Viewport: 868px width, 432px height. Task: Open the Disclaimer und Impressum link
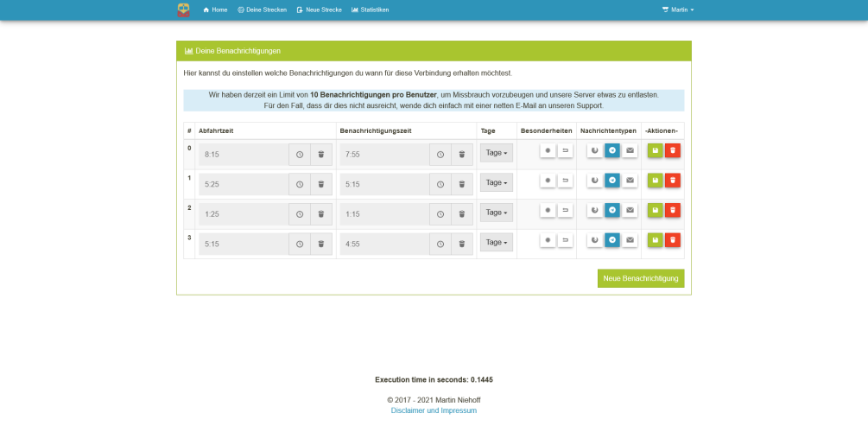coord(434,410)
